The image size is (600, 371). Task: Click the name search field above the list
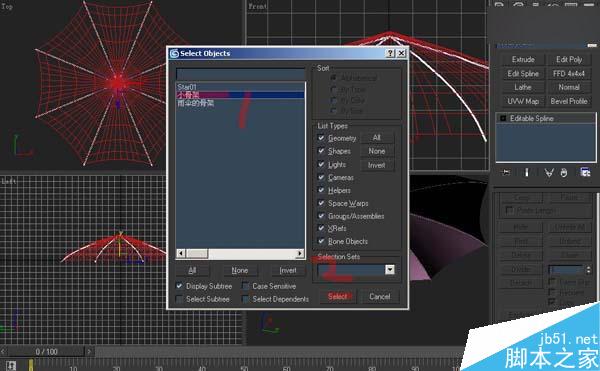[240, 75]
